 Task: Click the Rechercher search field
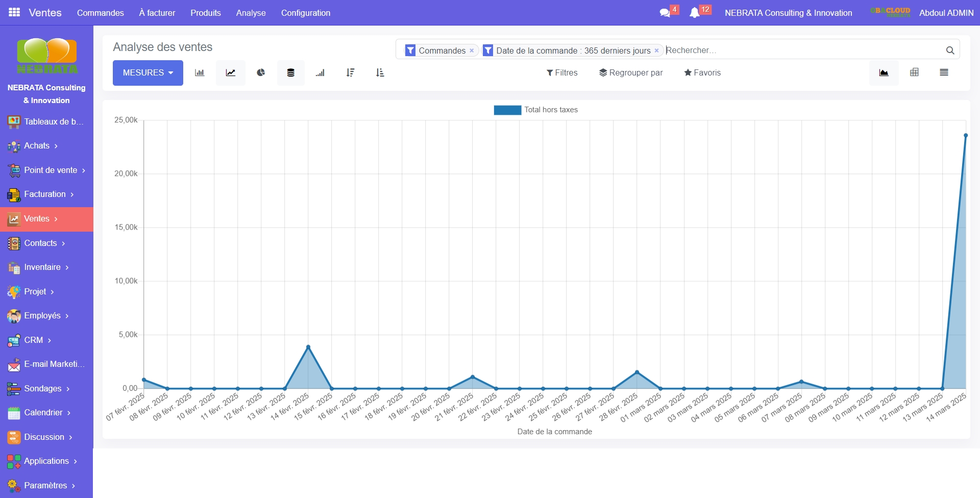point(801,50)
